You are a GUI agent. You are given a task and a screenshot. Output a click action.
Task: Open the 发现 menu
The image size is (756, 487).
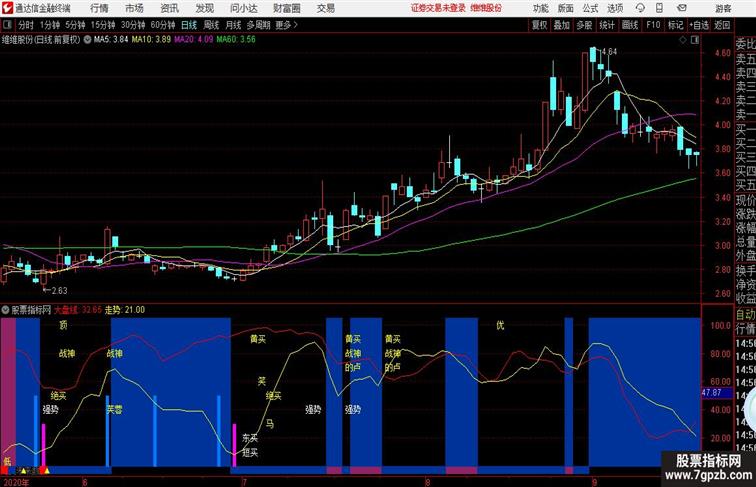[x=204, y=8]
